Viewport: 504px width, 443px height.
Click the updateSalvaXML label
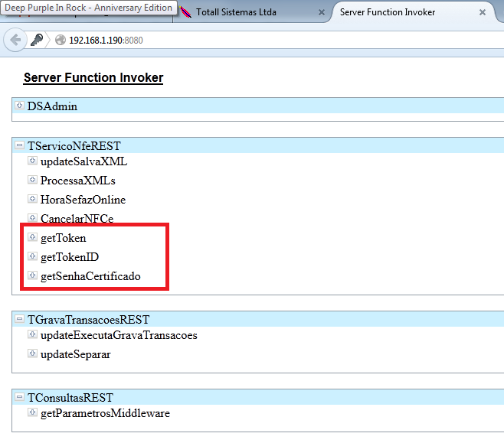pyautogui.click(x=84, y=161)
